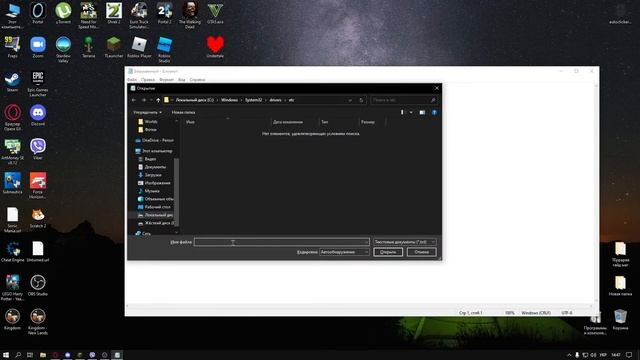Toggle the preview pane icon

tap(422, 112)
